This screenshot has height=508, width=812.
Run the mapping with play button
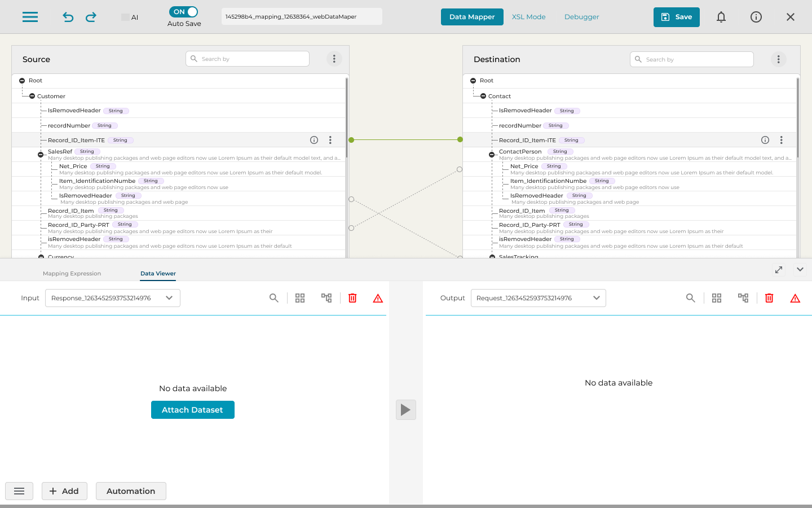(x=405, y=410)
